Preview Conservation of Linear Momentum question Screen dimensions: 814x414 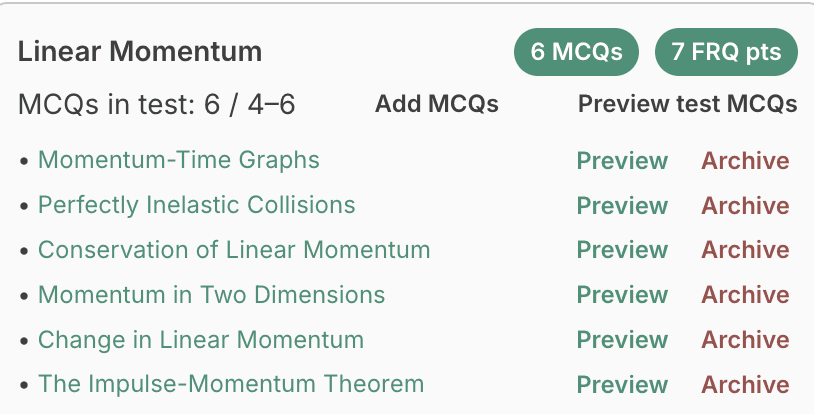click(x=622, y=250)
